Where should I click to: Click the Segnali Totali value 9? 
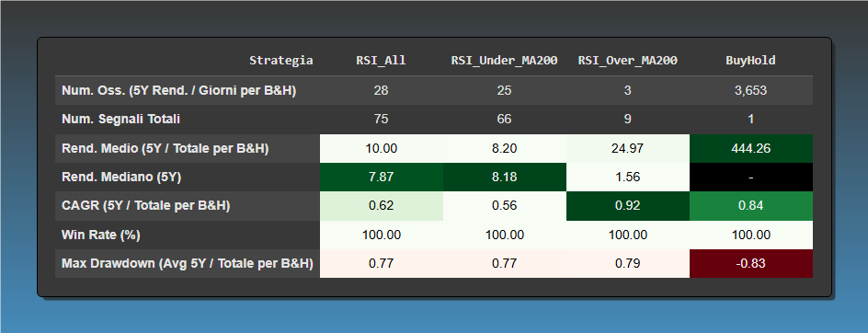pyautogui.click(x=628, y=120)
